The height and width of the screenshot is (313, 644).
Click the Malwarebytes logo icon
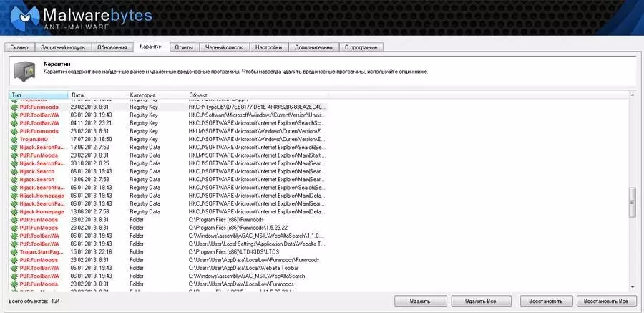(x=24, y=19)
